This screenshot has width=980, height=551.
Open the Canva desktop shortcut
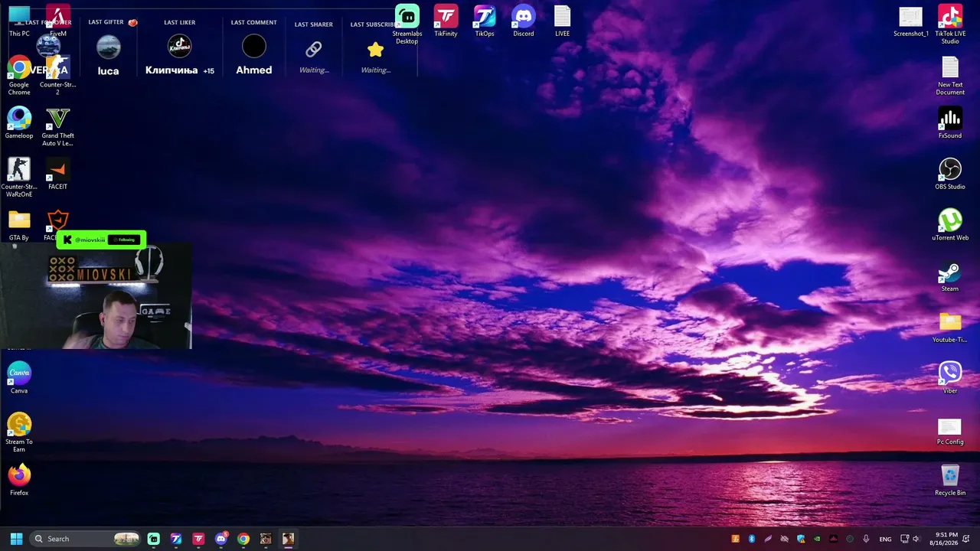tap(19, 378)
